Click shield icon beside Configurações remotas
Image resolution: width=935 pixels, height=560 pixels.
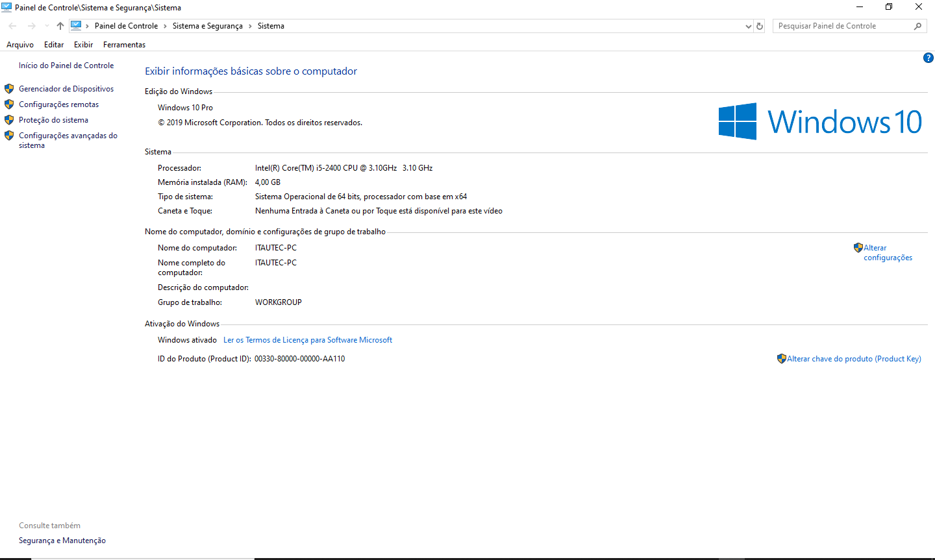[9, 104]
